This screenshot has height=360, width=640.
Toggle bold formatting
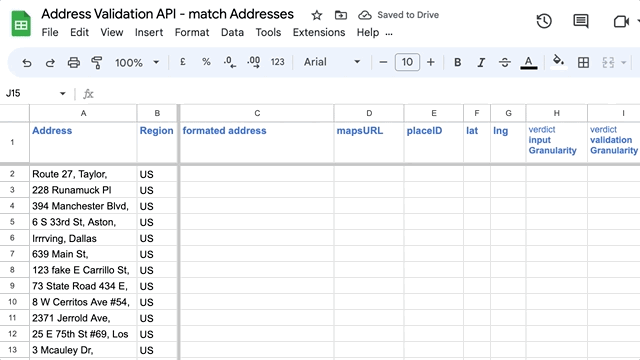(x=458, y=62)
